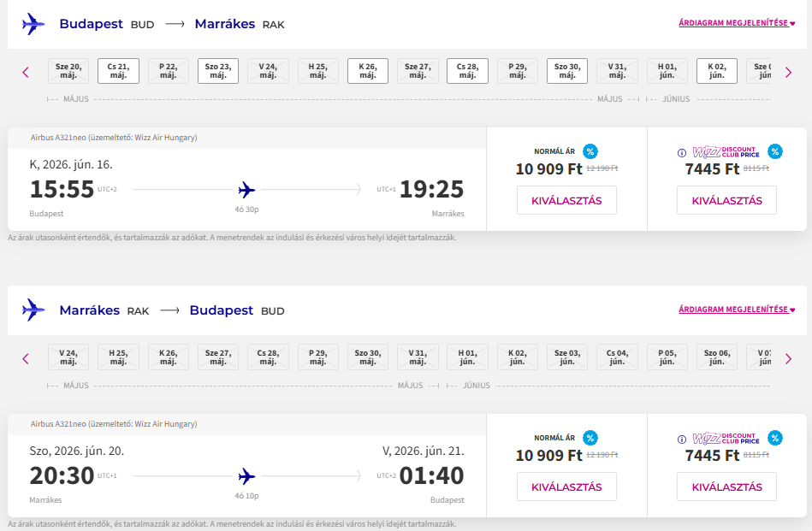Select outbound date Cs 21, máj.

[x=118, y=71]
